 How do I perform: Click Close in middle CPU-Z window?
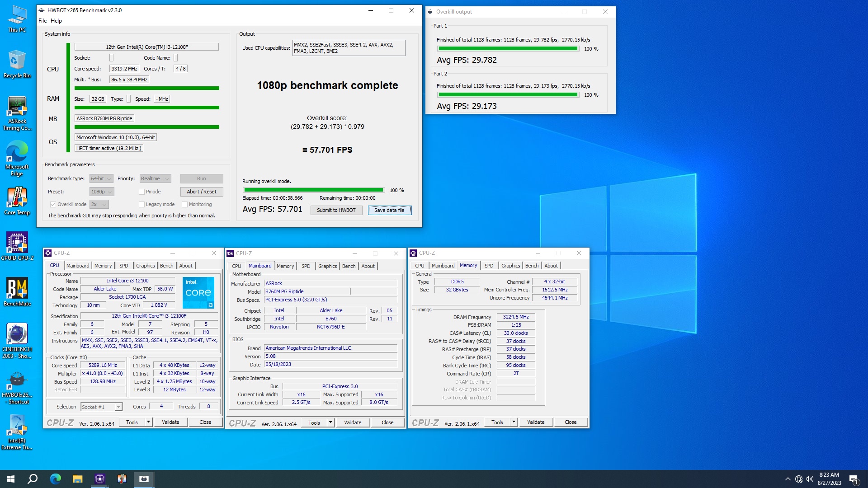coord(387,422)
